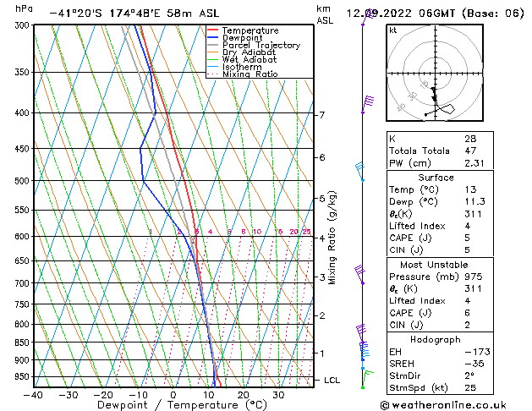Click the hodograph wind plot
Viewport: 532px width, 411px height.
coord(435,73)
